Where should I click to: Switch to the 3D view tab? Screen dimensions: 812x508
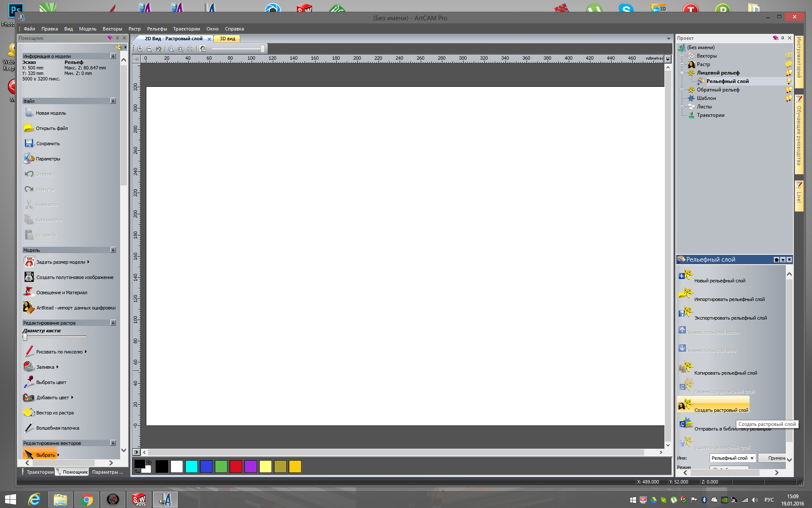pos(227,39)
